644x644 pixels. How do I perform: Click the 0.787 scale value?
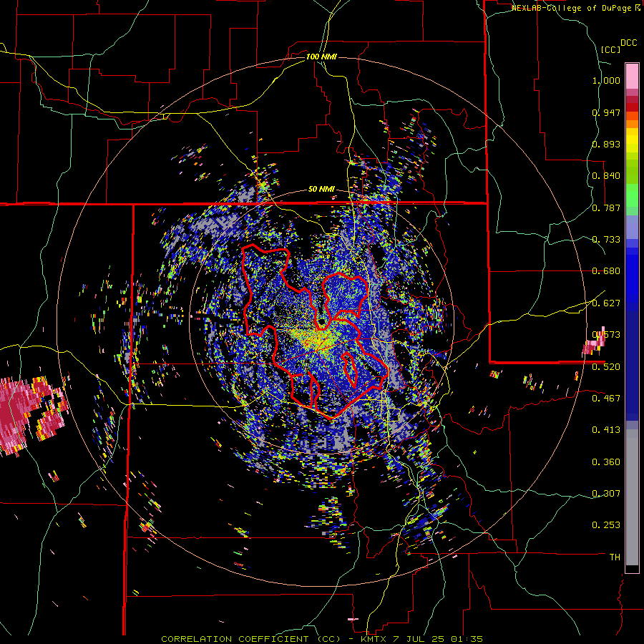coord(606,208)
